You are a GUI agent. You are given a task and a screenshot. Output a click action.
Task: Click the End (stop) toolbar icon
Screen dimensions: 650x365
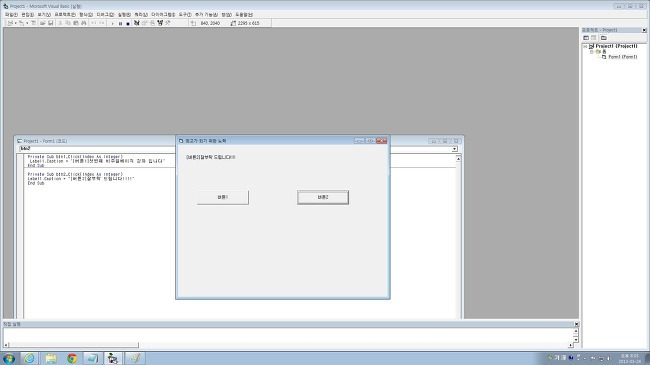tap(128, 23)
